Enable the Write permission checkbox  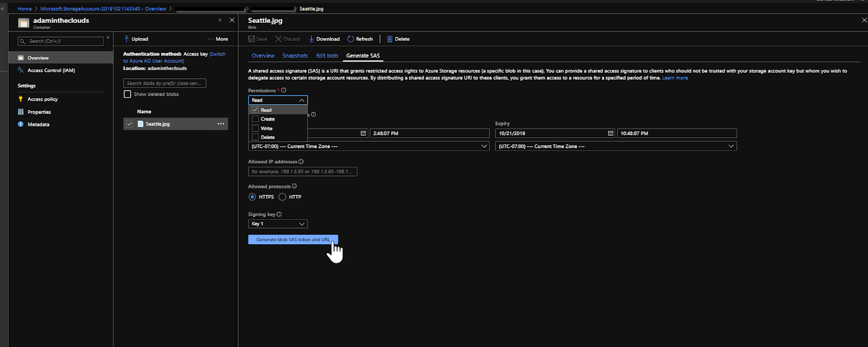click(x=255, y=128)
